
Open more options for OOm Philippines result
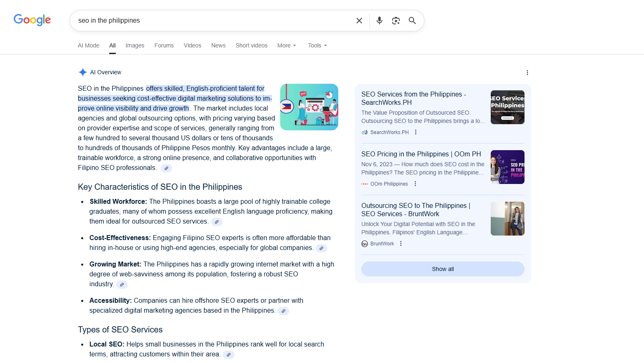(415, 184)
